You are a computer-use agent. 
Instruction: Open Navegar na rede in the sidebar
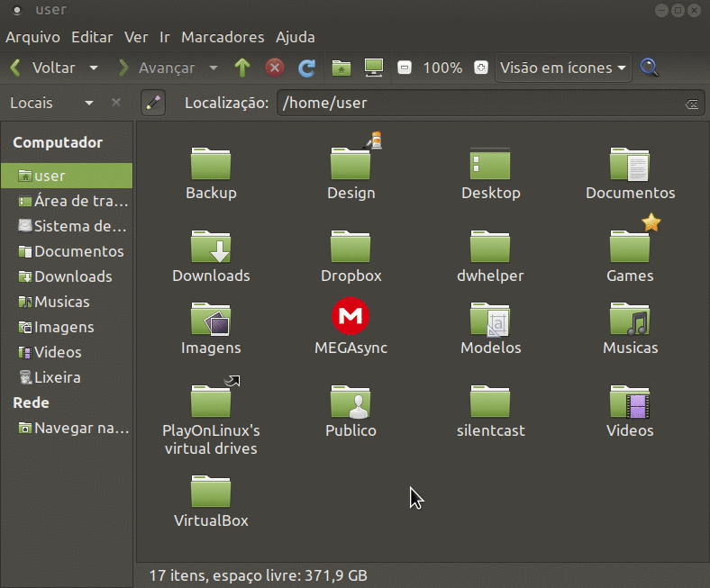(x=67, y=428)
